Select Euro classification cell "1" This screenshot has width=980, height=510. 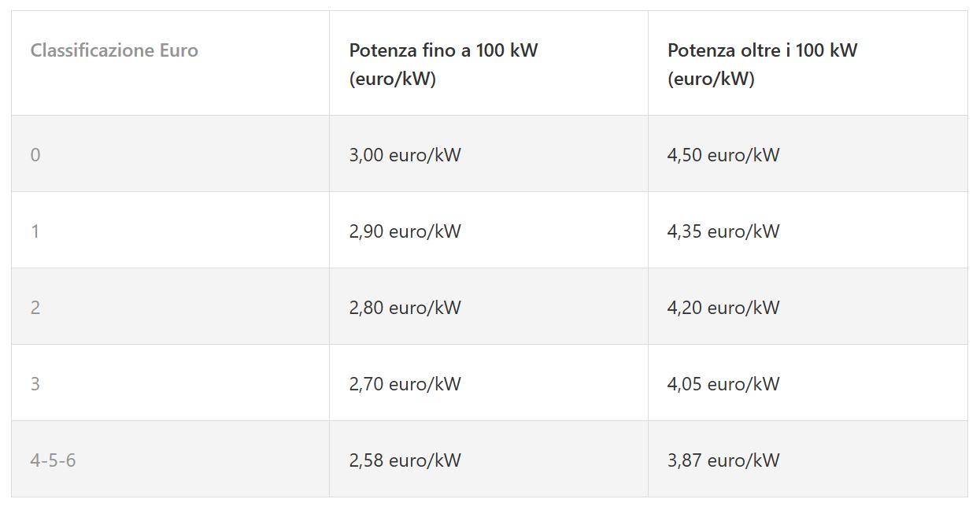[35, 231]
